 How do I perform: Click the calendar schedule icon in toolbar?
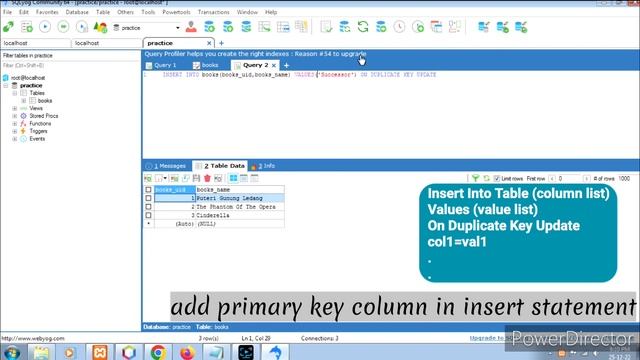pos(436,27)
